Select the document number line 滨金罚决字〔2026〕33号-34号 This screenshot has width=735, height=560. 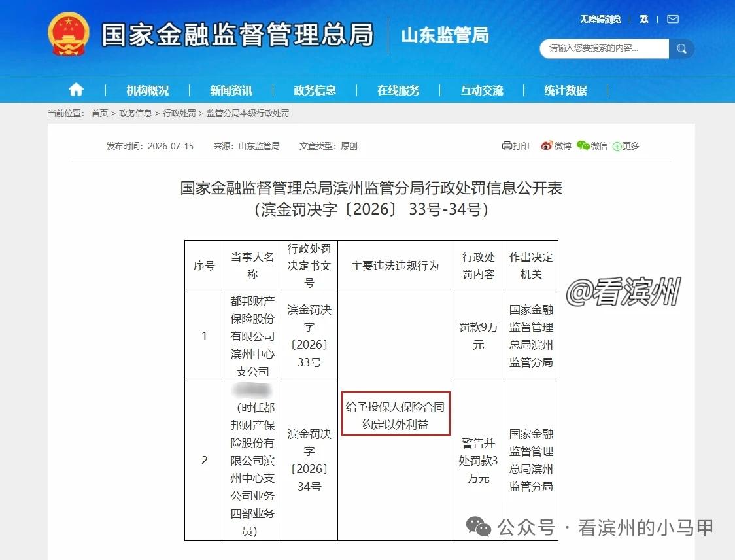pyautogui.click(x=371, y=209)
